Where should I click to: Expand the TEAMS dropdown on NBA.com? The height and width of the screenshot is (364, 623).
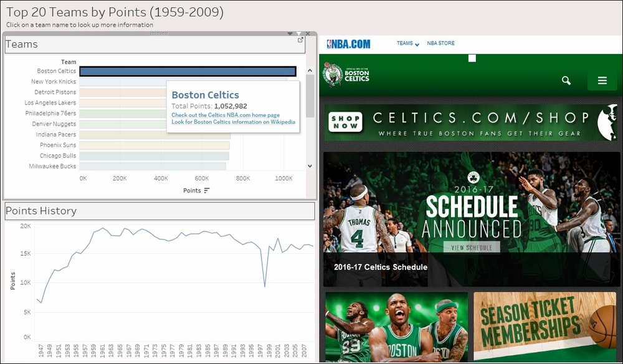pos(407,44)
